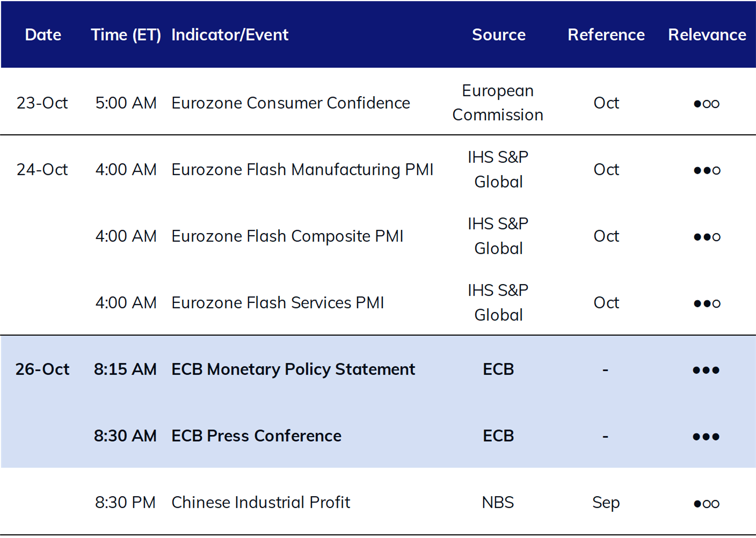756x538 pixels.
Task: Click Flash Composite PMI relevance dots
Action: pos(707,237)
